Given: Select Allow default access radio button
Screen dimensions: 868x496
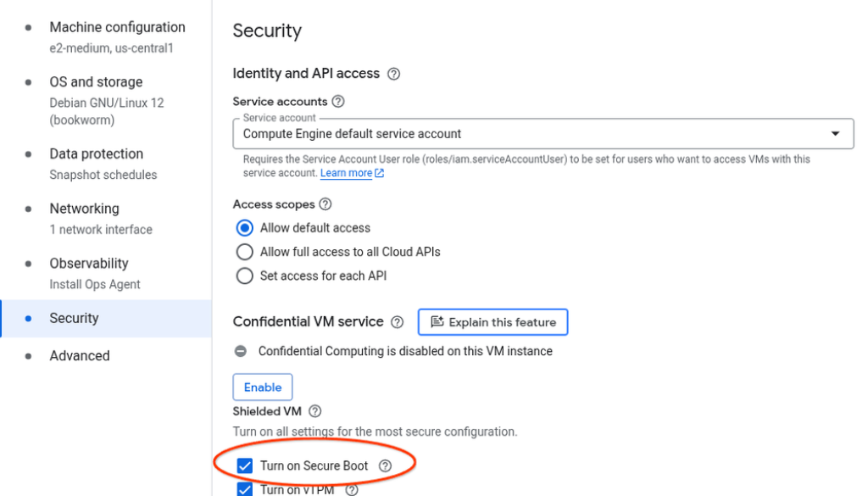Looking at the screenshot, I should pyautogui.click(x=245, y=228).
